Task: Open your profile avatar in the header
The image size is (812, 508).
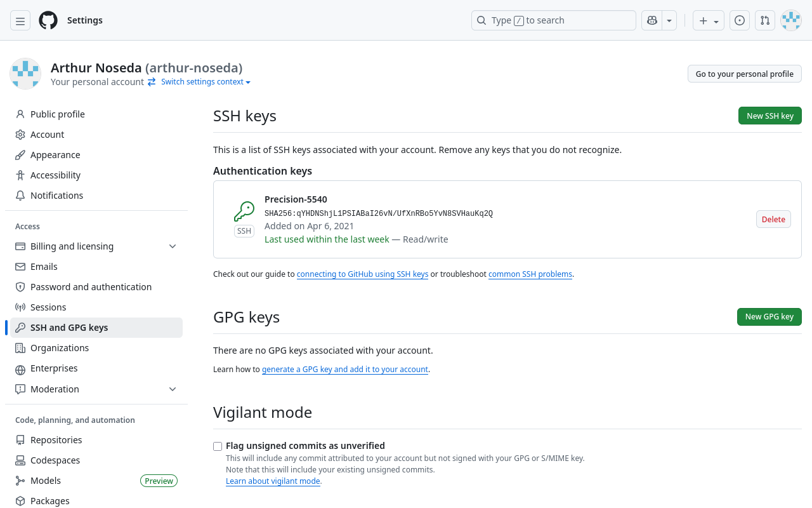Action: click(790, 20)
